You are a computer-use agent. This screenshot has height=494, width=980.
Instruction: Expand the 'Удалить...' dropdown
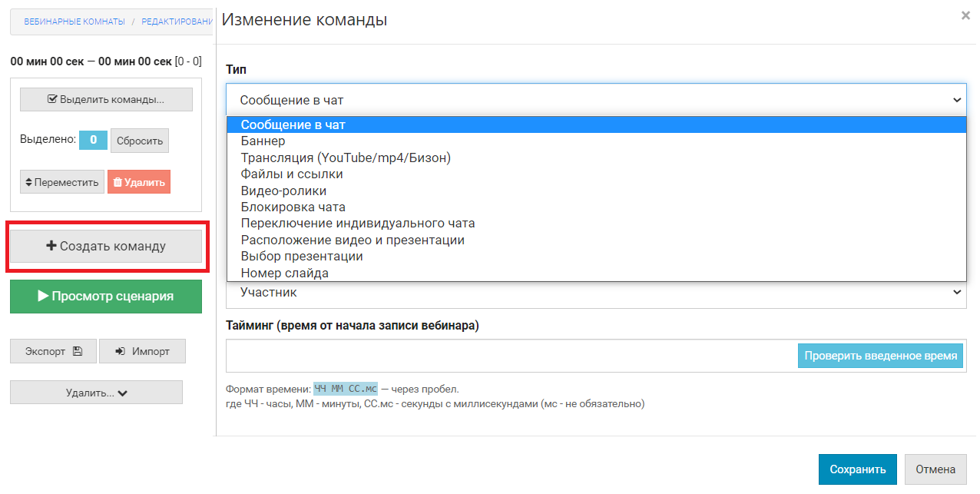point(96,393)
